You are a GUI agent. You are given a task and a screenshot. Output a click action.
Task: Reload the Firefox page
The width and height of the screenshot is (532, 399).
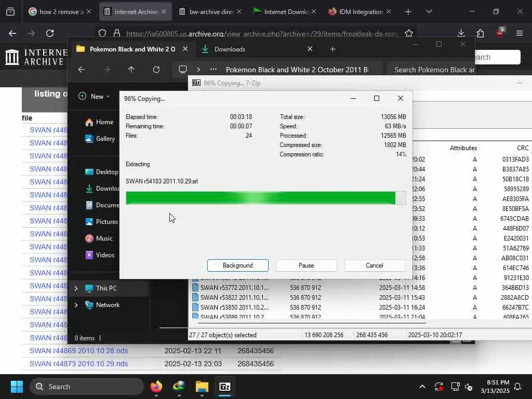click(x=50, y=33)
